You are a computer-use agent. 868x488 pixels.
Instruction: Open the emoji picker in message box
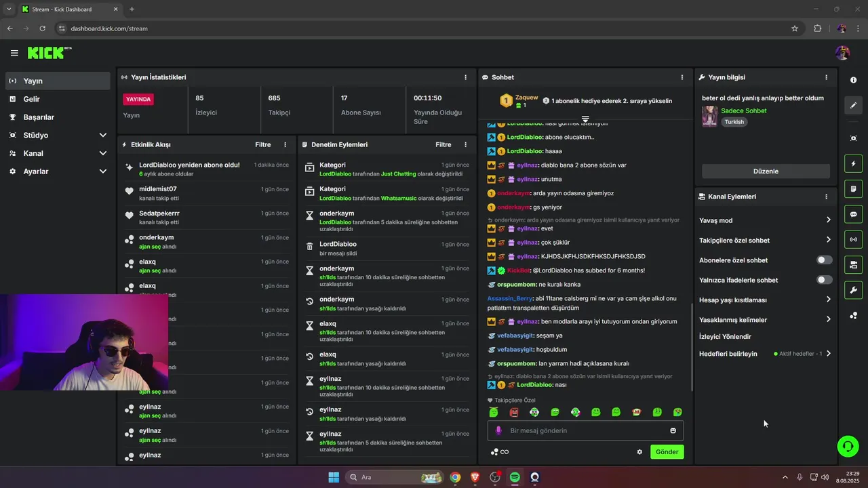tap(673, 430)
